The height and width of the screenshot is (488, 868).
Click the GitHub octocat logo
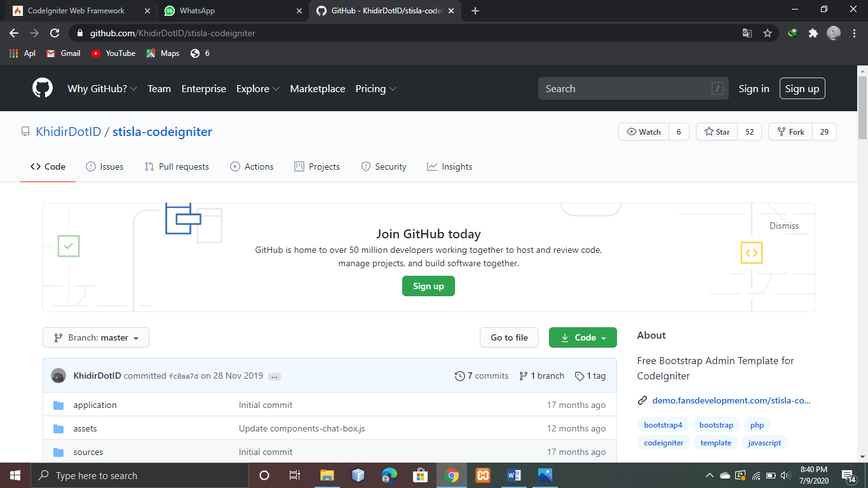coord(43,88)
